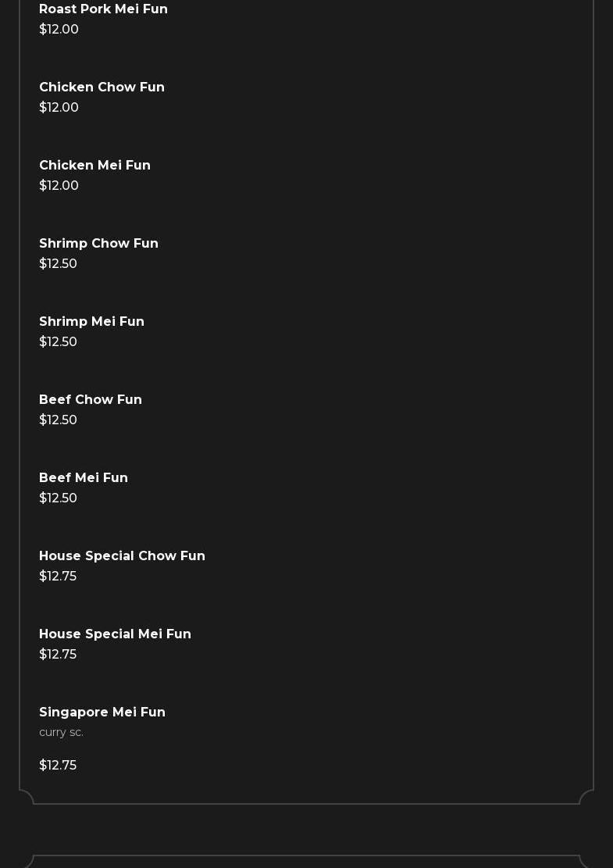
Task: Open the Beef Mei Fun item
Action: [84, 478]
